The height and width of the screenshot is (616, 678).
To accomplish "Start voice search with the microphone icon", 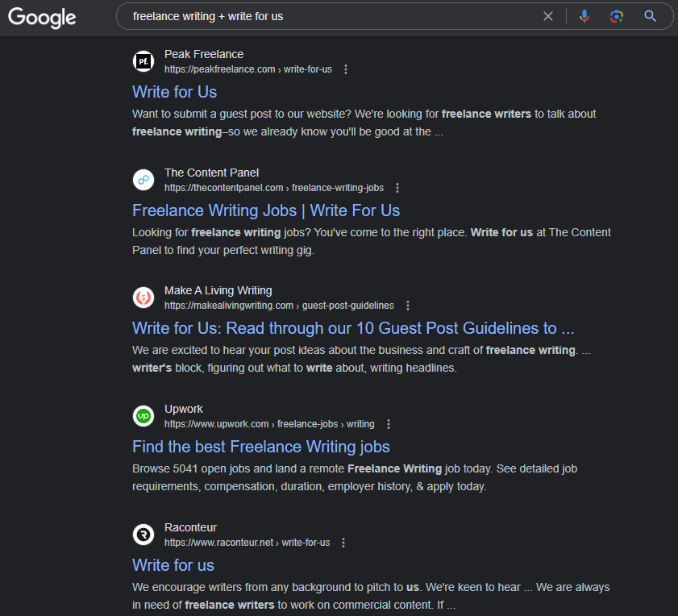I will (584, 16).
